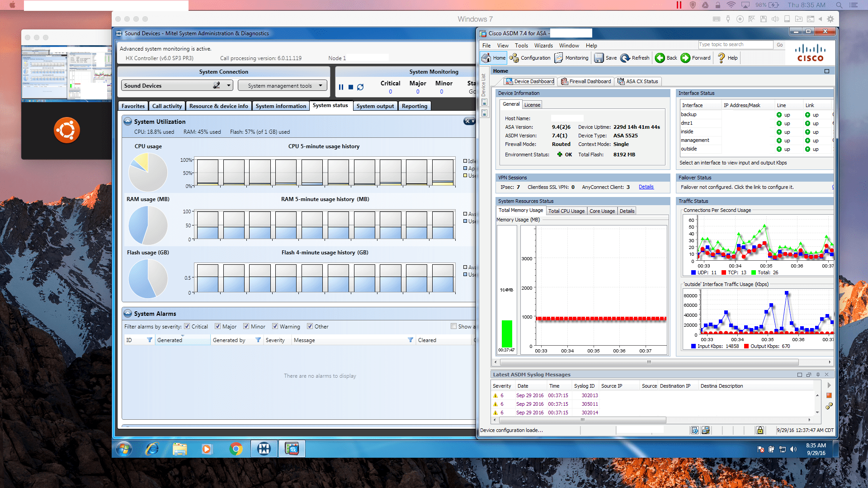Click the Failover not configured link text

click(x=737, y=187)
